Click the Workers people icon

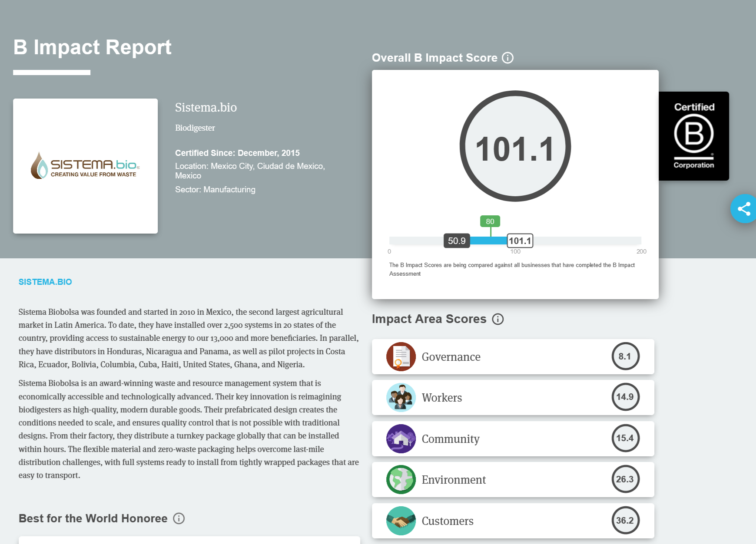(x=401, y=398)
